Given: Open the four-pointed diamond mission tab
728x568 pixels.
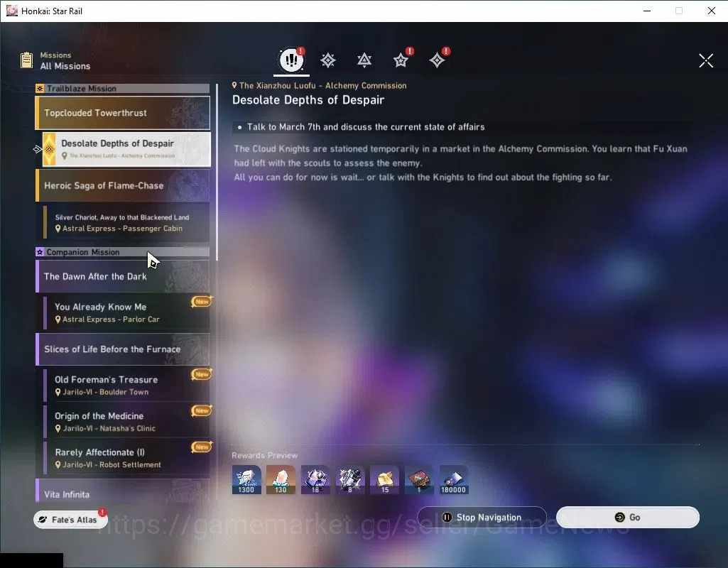Looking at the screenshot, I should click(437, 60).
